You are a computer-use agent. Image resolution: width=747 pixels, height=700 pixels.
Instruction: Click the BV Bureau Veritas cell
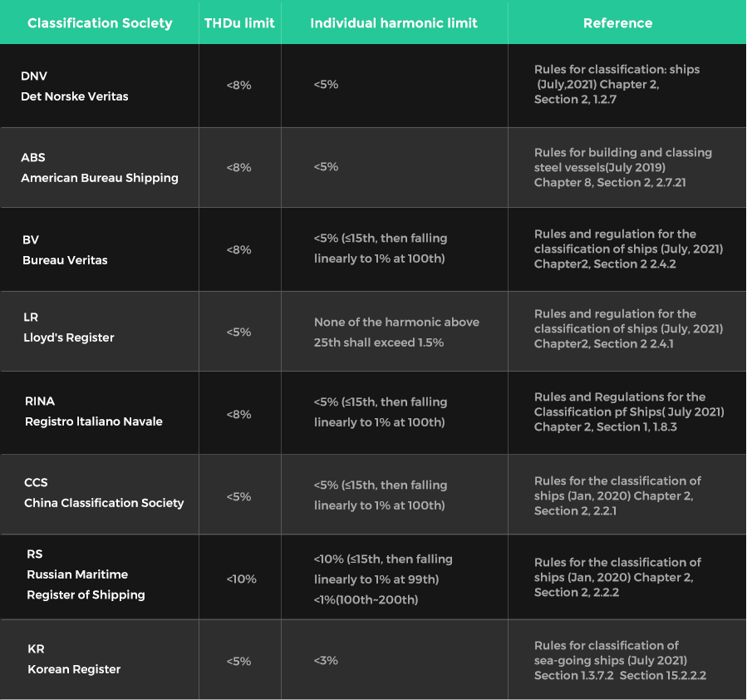100,249
